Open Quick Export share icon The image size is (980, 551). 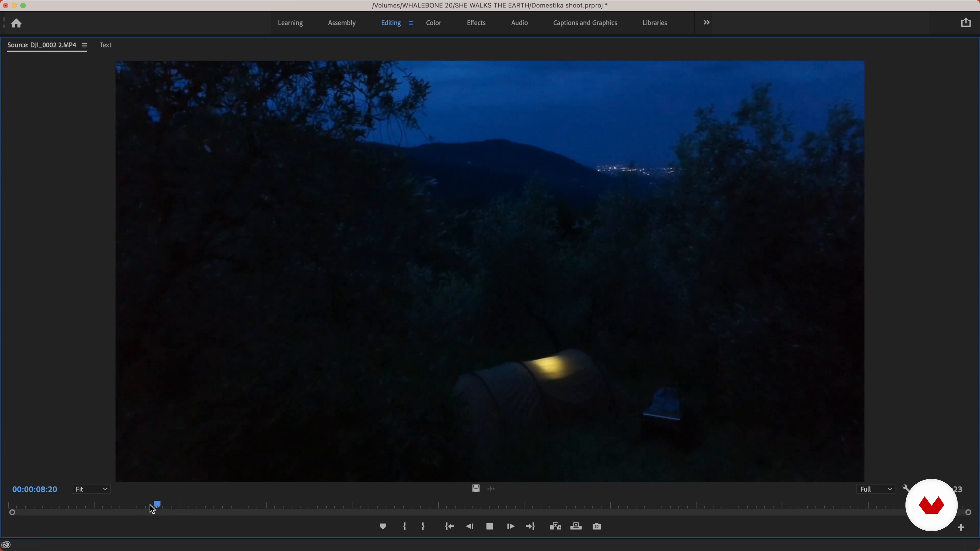(x=965, y=23)
